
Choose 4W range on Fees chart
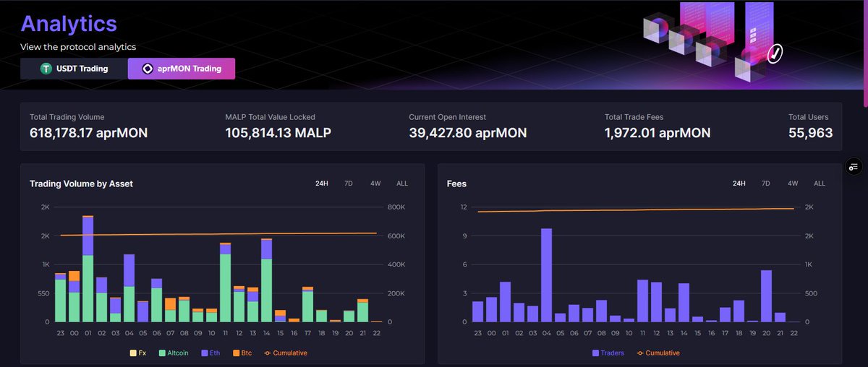coord(793,183)
